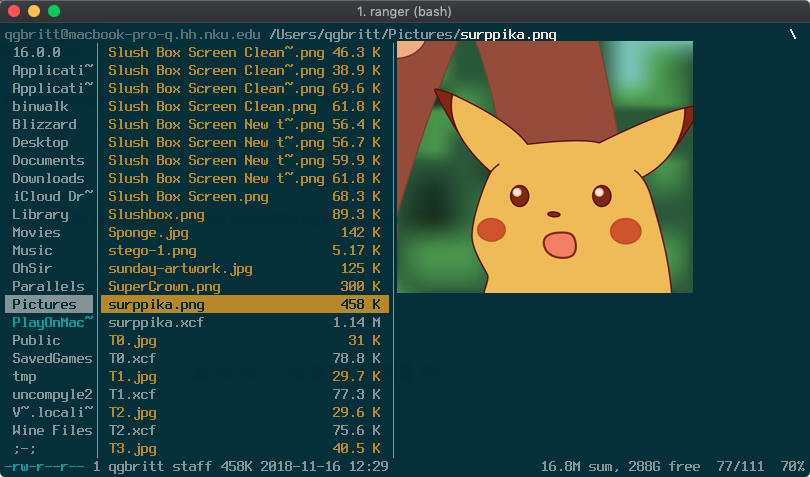Select the SuperCrown.png file

[244, 286]
